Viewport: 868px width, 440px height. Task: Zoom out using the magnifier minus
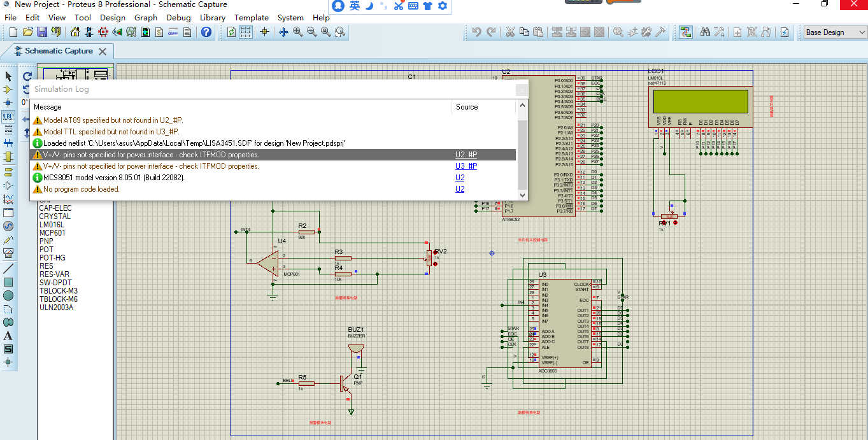coord(311,32)
